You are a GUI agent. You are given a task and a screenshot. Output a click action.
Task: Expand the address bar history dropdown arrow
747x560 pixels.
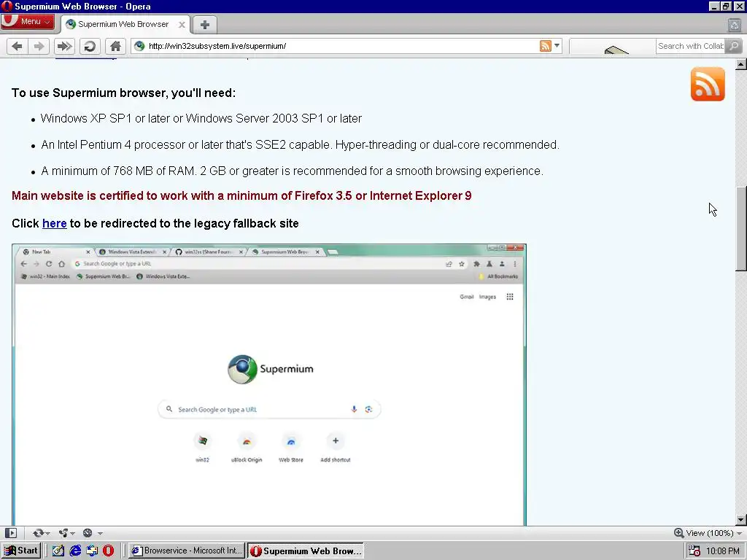(x=557, y=46)
